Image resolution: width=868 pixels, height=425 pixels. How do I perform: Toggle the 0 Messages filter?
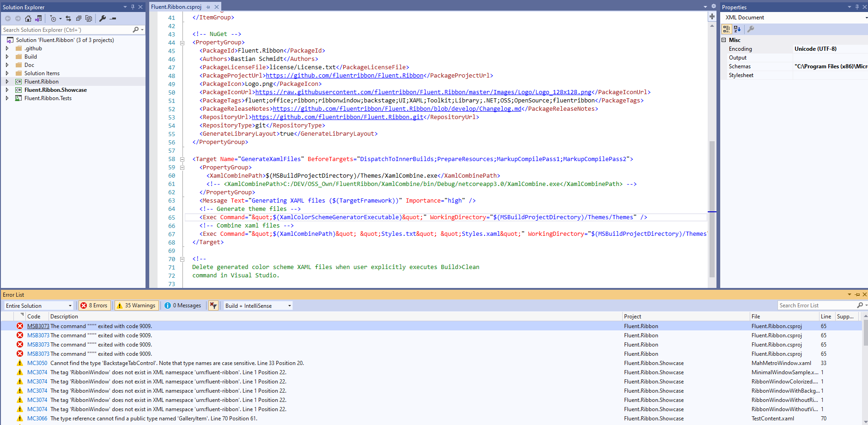183,305
